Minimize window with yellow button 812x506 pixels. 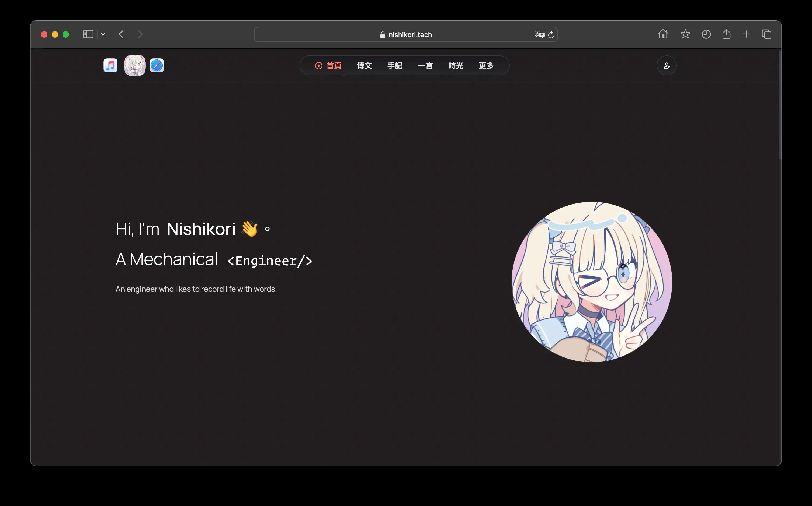click(x=55, y=34)
